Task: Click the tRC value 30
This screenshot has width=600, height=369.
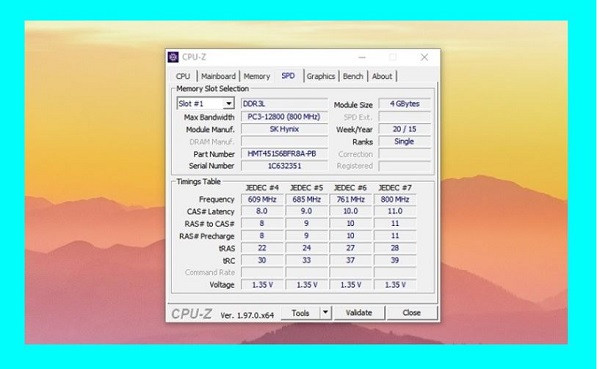Action: coord(262,260)
